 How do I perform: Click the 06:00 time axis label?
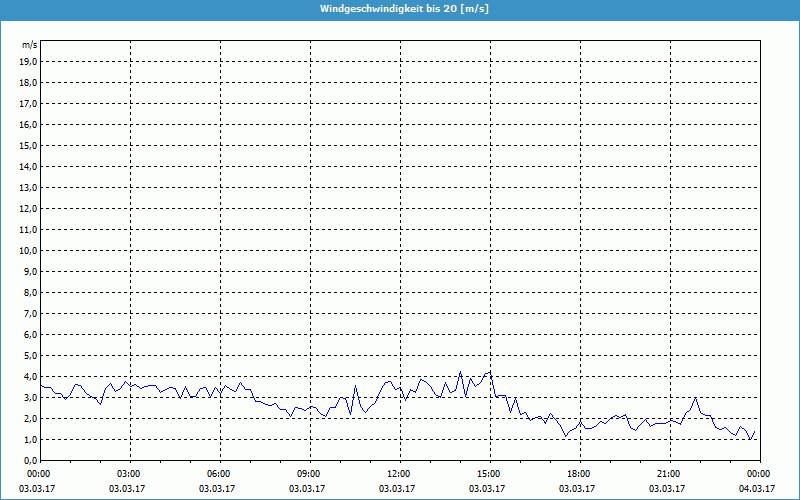coord(219,474)
